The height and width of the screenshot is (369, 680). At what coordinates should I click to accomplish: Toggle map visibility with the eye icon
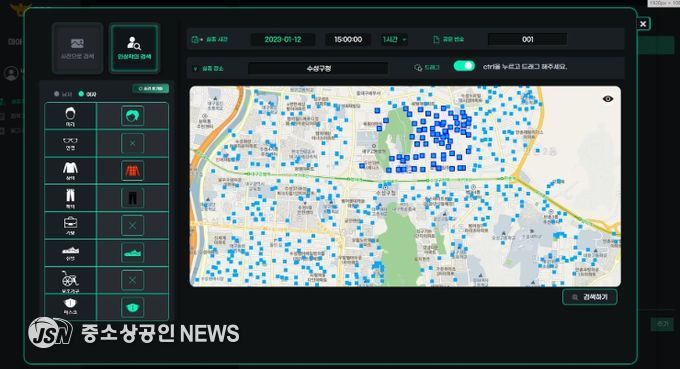(x=608, y=99)
